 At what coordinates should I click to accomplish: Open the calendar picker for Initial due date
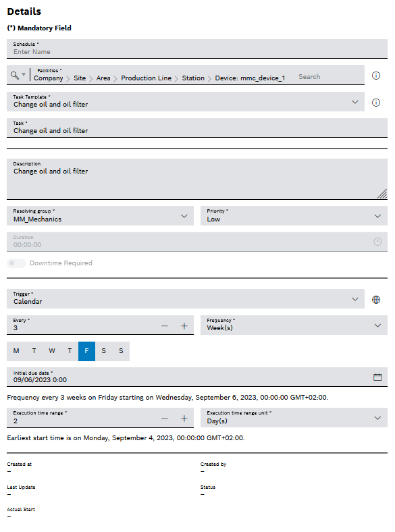point(377,377)
